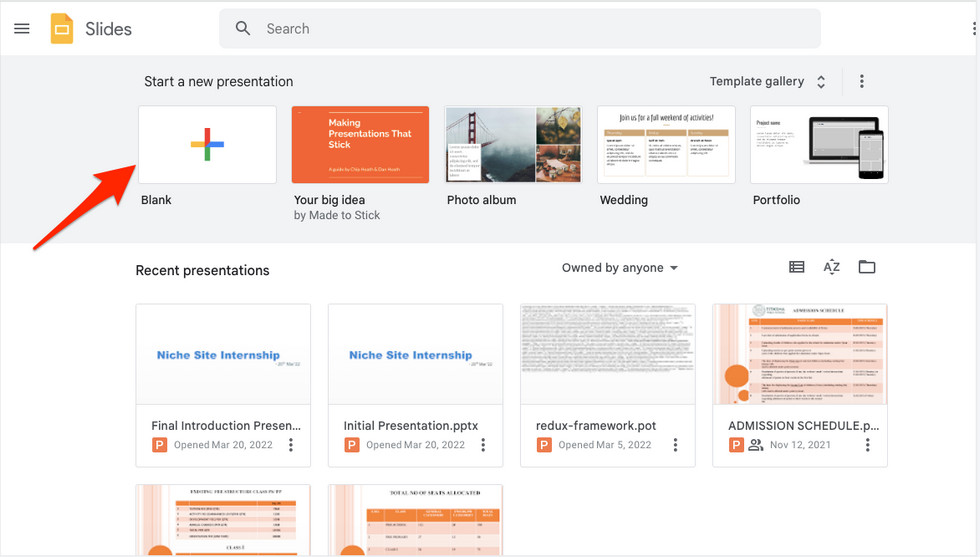The width and height of the screenshot is (980, 557).
Task: Click the Wedding template label
Action: (x=624, y=200)
